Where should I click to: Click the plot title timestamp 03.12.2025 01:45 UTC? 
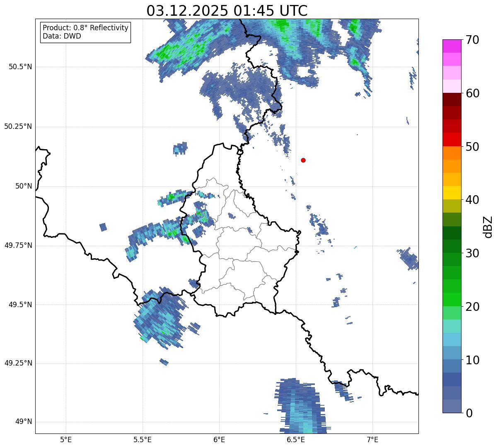pyautogui.click(x=227, y=11)
